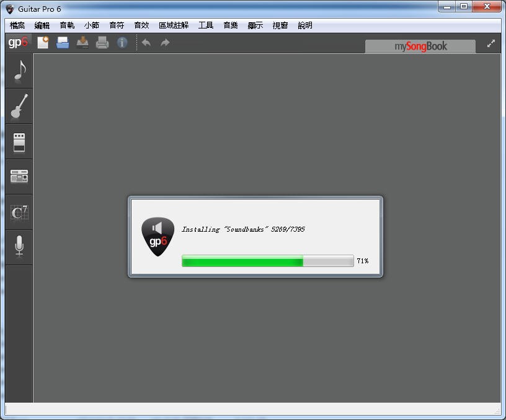Maximize the Guitar Pro 6 window
The width and height of the screenshot is (506, 420).
click(x=464, y=6)
